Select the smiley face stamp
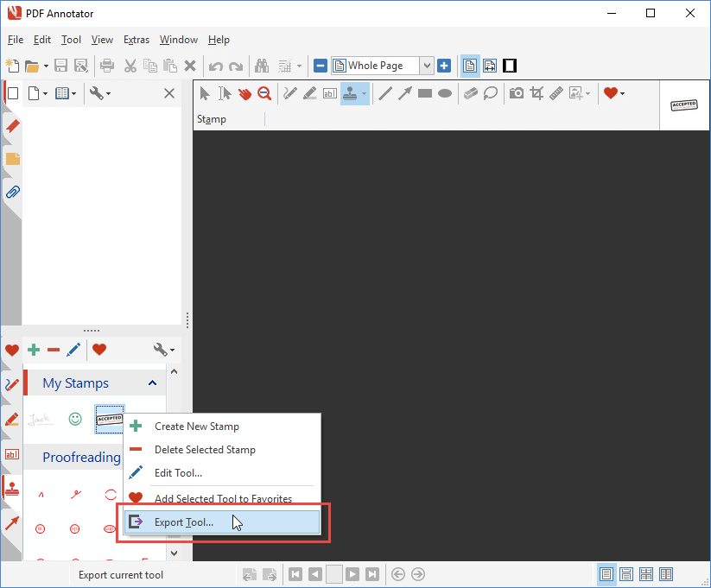This screenshot has height=588, width=711. [75, 419]
